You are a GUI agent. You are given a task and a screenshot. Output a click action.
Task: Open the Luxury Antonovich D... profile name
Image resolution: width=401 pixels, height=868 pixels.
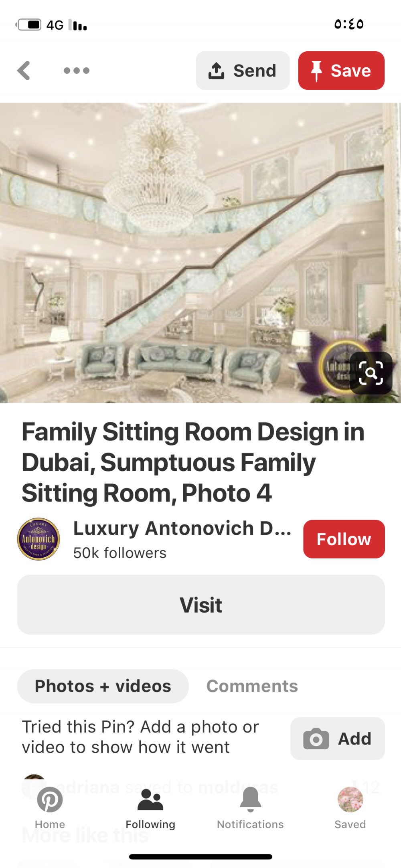point(182,528)
